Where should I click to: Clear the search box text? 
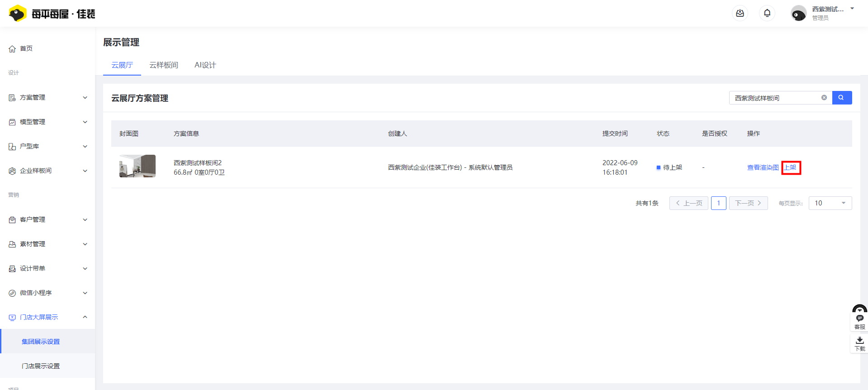tap(824, 98)
